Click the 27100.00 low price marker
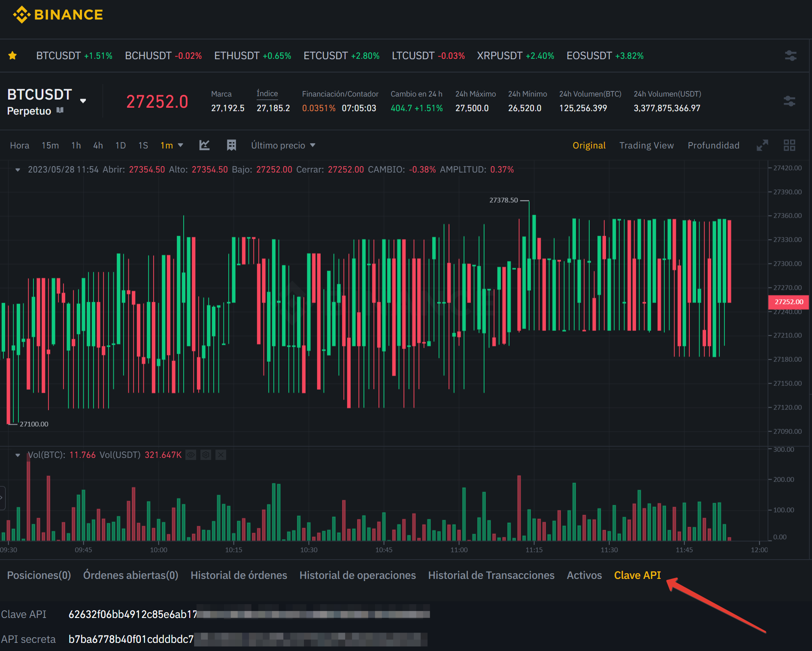This screenshot has width=812, height=651. pos(34,424)
